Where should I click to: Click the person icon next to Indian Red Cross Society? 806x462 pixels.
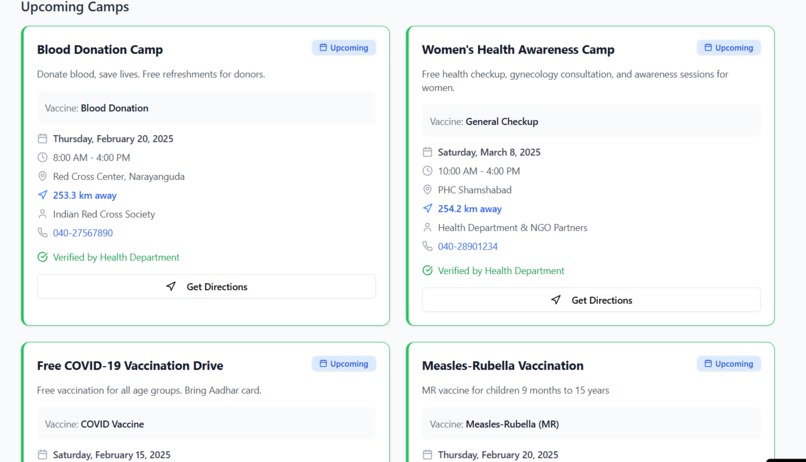pyautogui.click(x=42, y=214)
